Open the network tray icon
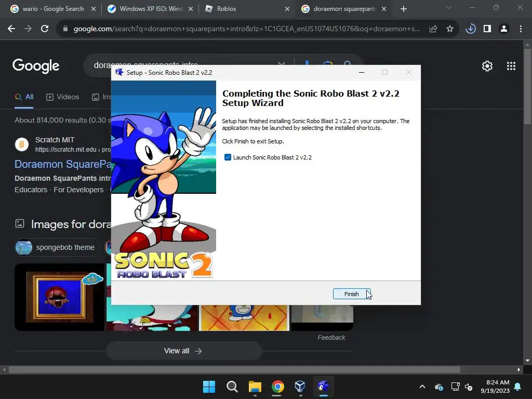532x399 pixels. tap(455, 387)
